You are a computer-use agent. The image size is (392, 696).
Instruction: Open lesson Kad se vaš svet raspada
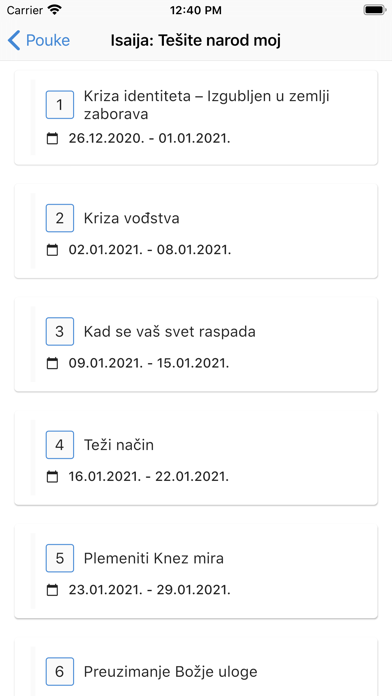pyautogui.click(x=196, y=344)
